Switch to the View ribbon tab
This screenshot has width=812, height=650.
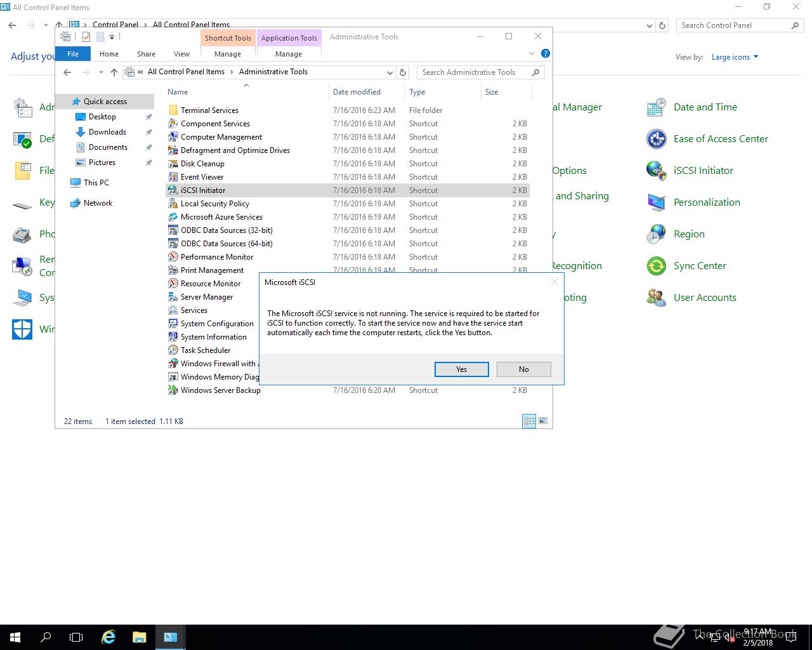[181, 54]
